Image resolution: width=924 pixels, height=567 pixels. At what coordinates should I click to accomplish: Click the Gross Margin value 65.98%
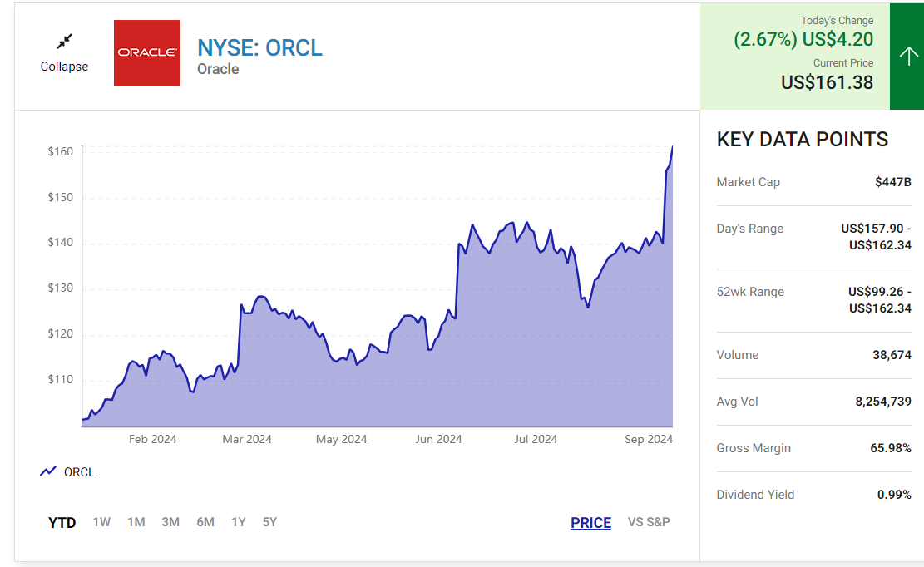pos(891,448)
